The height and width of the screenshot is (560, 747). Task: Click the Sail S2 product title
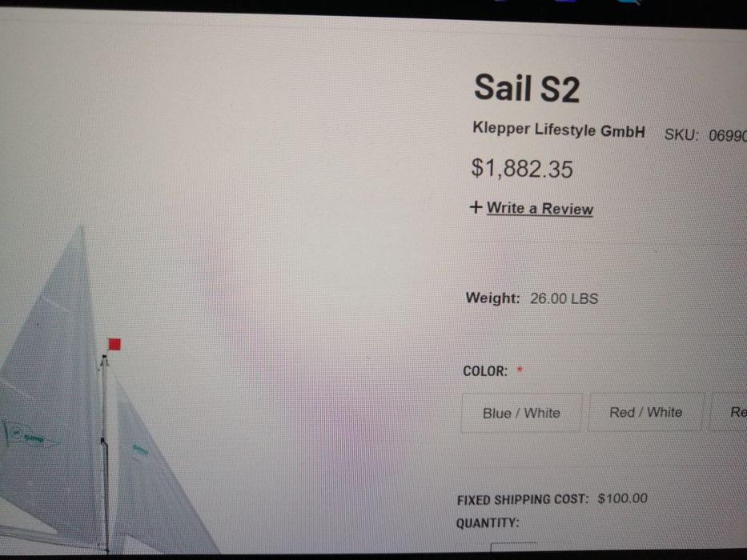click(527, 88)
